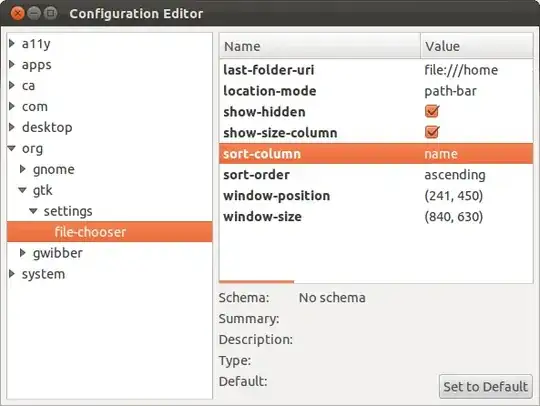
Task: Select the gwibber folder label
Action: (58, 253)
